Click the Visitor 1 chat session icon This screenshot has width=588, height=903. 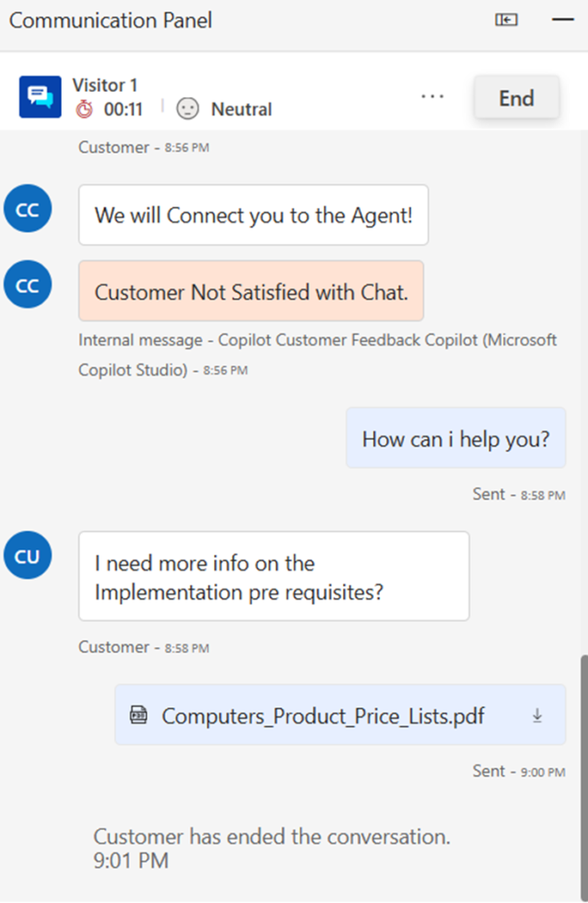40,97
